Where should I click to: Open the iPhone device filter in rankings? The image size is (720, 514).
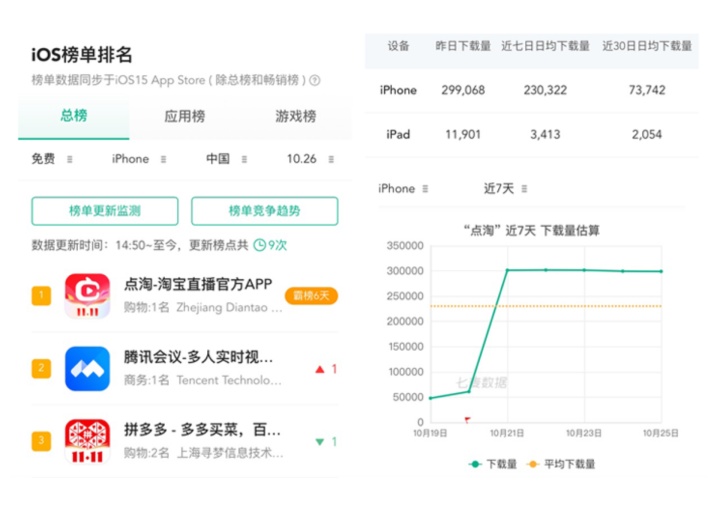click(x=139, y=159)
